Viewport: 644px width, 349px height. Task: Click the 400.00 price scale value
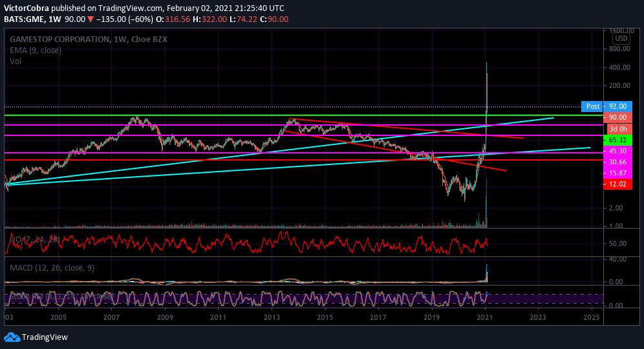[x=619, y=67]
